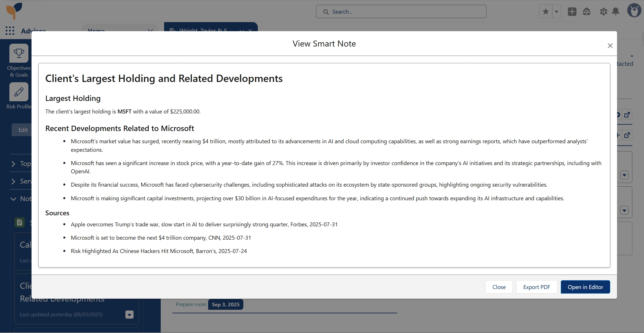
Task: Click the bullet about $30 billion AI expenditures
Action: tap(317, 198)
